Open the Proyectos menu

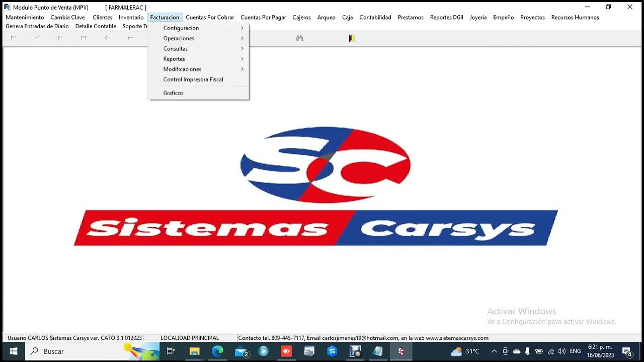point(532,17)
